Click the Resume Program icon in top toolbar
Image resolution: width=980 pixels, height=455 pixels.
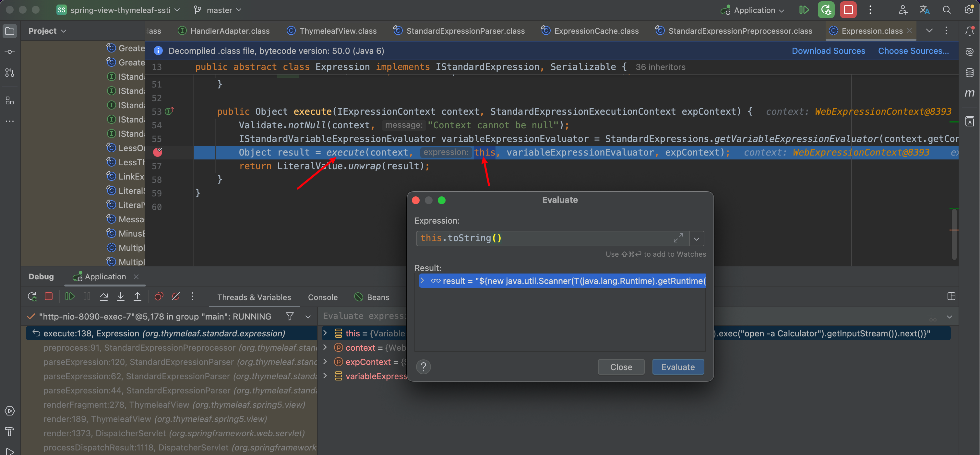click(x=804, y=10)
